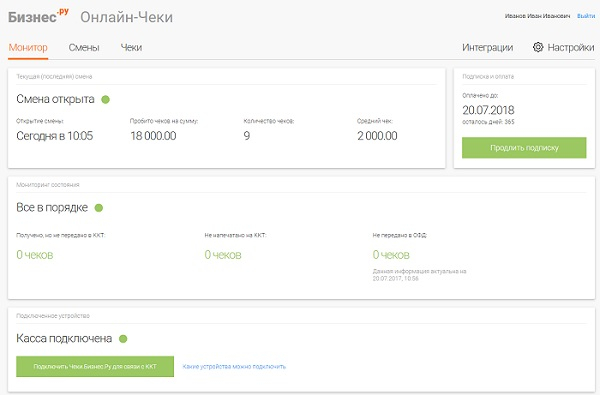600x395 pixels.
Task: Click the 20.07.2017, 10:56 timestamp note
Action: point(396,279)
